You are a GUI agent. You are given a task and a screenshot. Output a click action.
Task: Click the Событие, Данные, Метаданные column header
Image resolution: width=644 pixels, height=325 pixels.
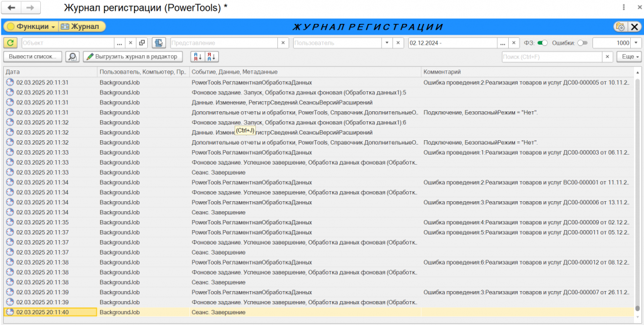(305, 72)
